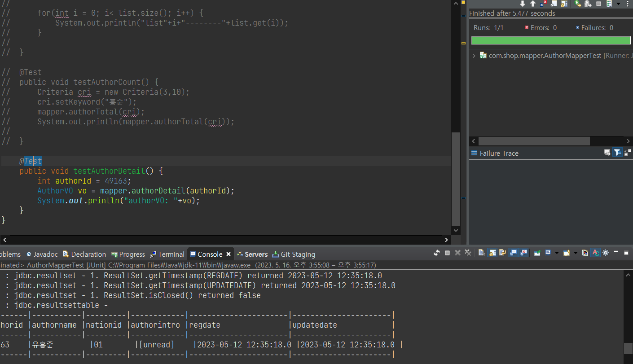Terminate process from Console toolbar
Viewport: 633px width, 364px height.
click(x=447, y=253)
